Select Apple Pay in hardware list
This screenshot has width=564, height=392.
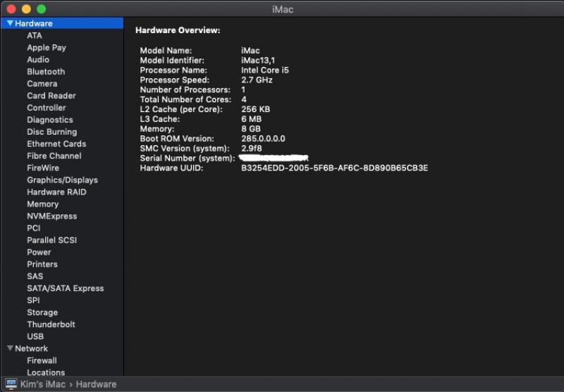(47, 47)
